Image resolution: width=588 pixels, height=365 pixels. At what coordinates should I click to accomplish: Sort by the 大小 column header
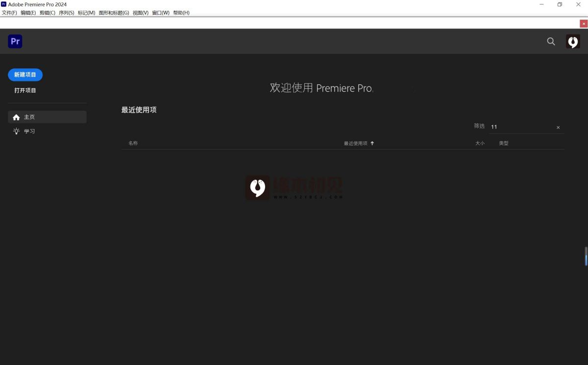coord(480,143)
